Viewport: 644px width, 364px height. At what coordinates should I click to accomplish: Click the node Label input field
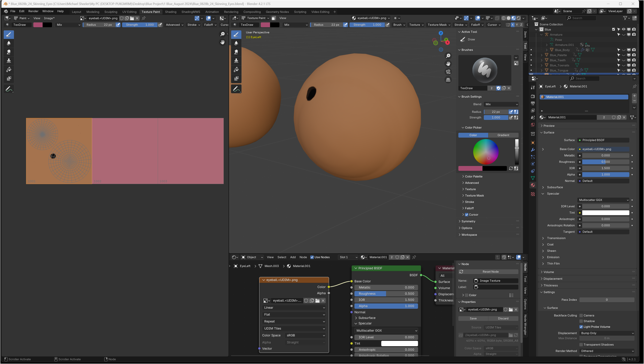(x=496, y=287)
